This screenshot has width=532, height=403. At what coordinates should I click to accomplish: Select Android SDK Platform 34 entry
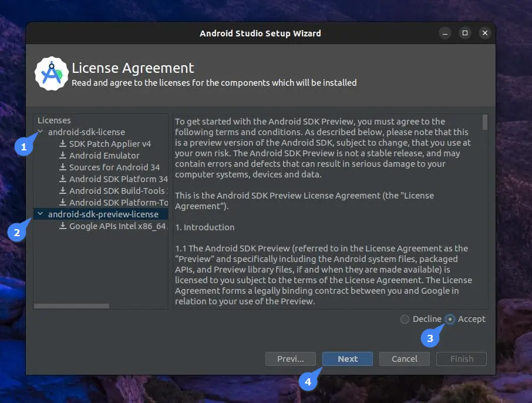119,179
